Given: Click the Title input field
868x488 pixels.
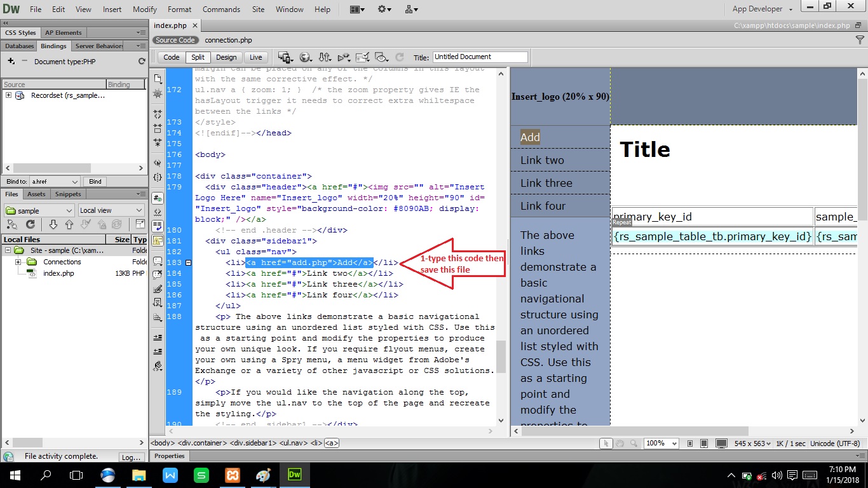Looking at the screenshot, I should click(x=480, y=57).
